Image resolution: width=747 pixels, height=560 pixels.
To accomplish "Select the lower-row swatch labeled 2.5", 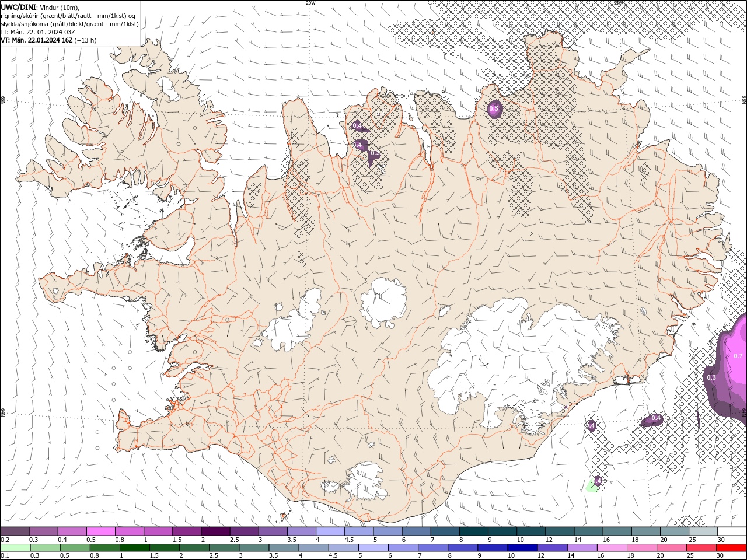I will pos(224,548).
